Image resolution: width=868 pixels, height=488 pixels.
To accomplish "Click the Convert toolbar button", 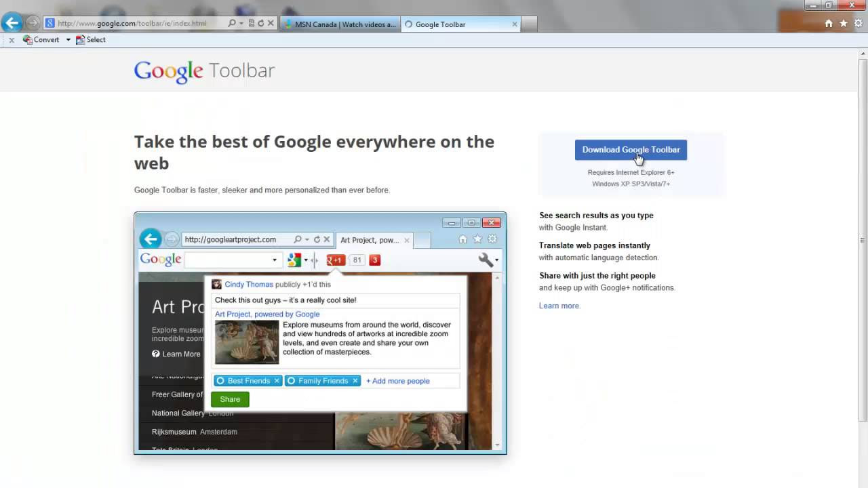I will click(41, 40).
